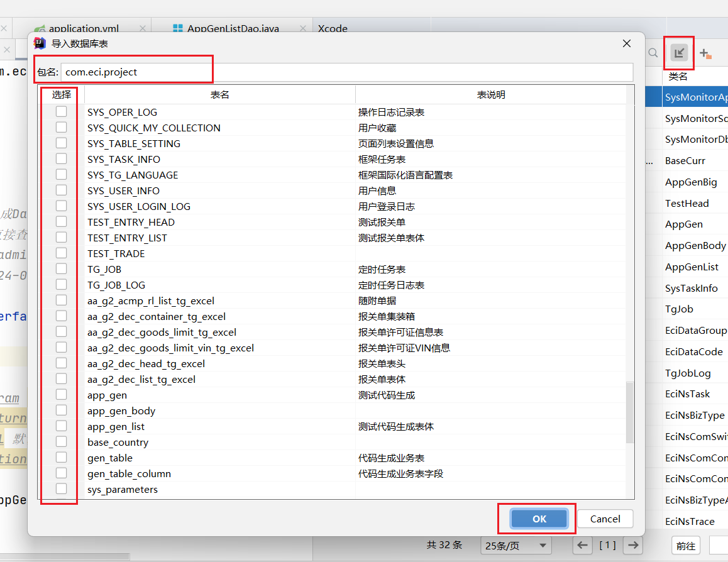Click the search magnifier icon
Image resolution: width=728 pixels, height=562 pixels.
click(653, 53)
